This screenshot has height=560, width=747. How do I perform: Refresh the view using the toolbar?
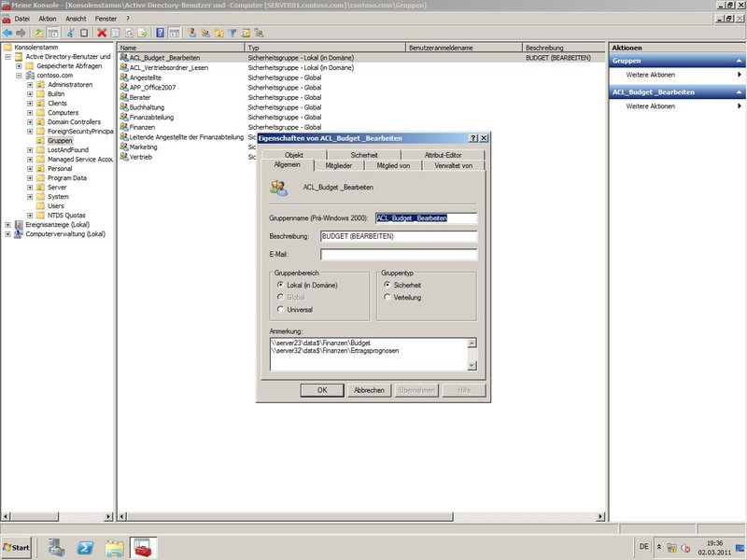point(129,33)
